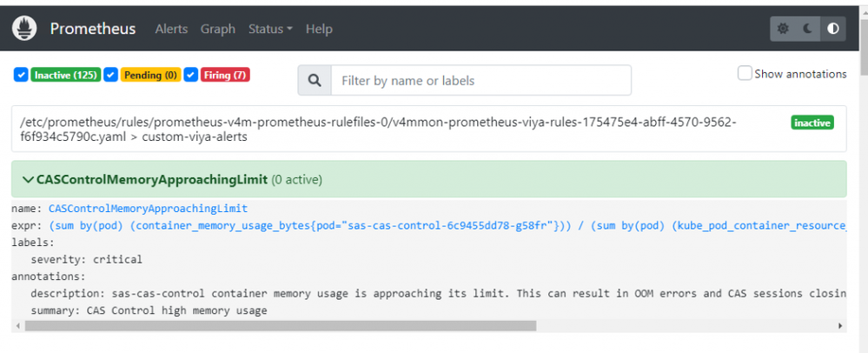
Task: Focus the Filter by name or labels field
Action: click(480, 81)
